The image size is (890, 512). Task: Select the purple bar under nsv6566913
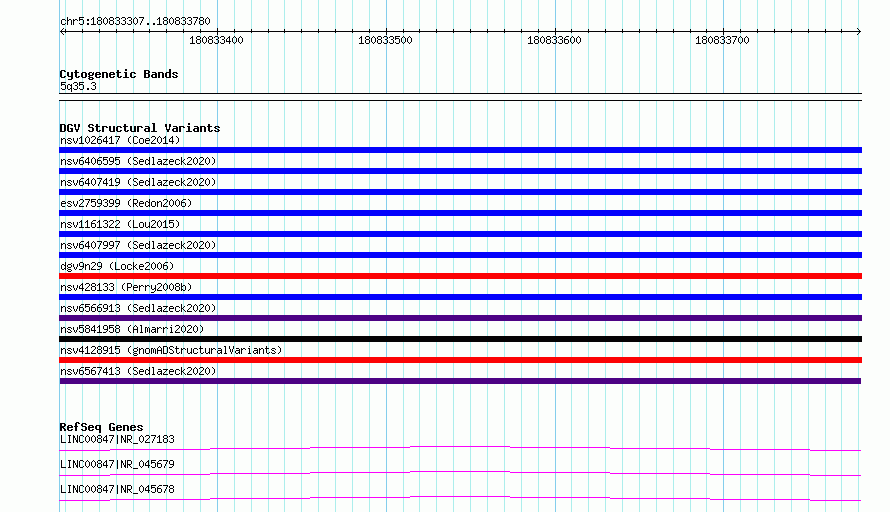click(460, 318)
